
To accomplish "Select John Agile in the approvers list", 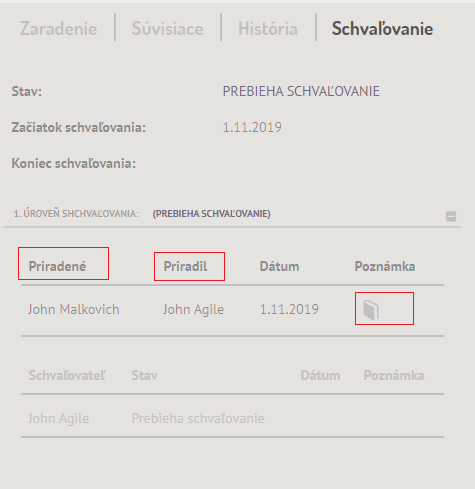I will (x=58, y=418).
